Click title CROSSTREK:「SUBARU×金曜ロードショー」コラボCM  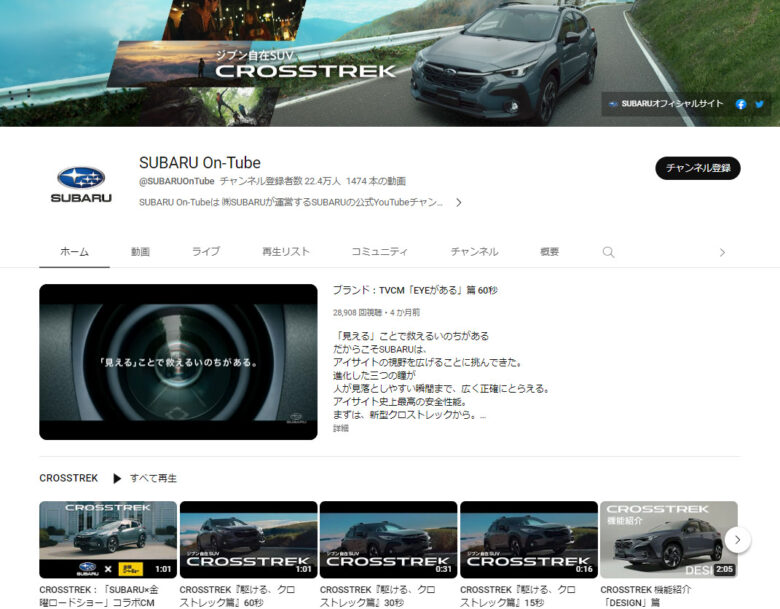pos(99,596)
